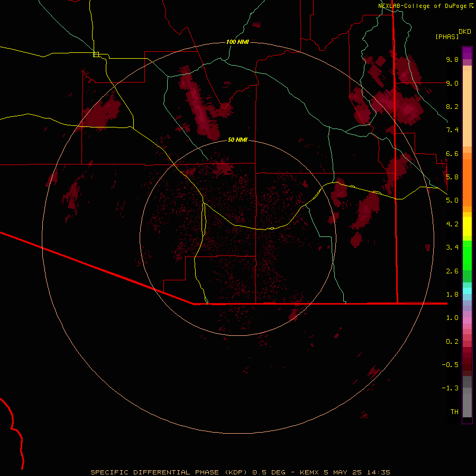
Task: Click the 8.2 scale value
Action: [452, 106]
